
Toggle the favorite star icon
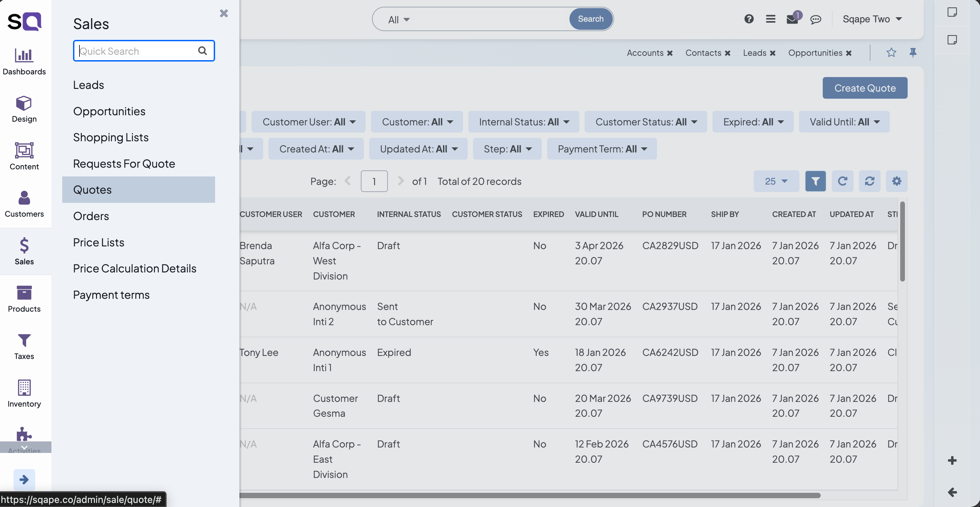891,52
